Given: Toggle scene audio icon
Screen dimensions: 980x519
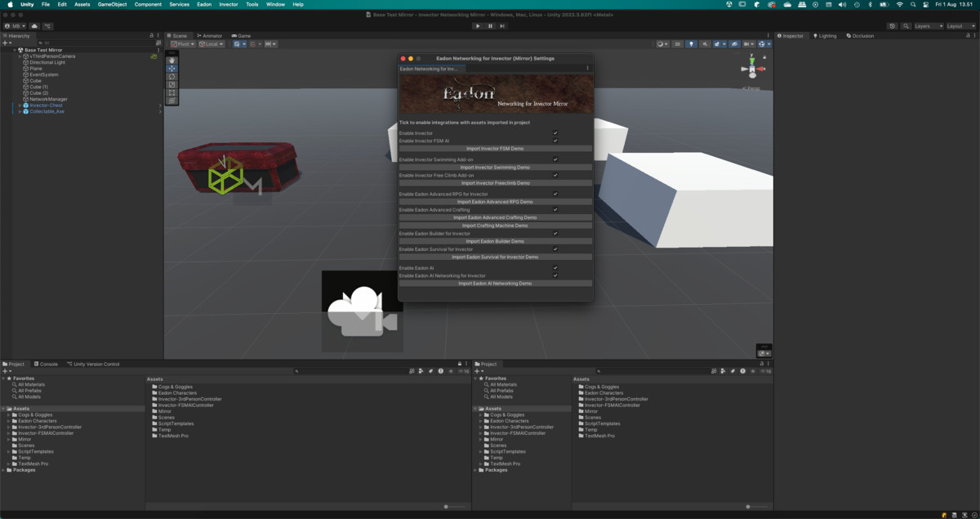Looking at the screenshot, I should click(704, 44).
